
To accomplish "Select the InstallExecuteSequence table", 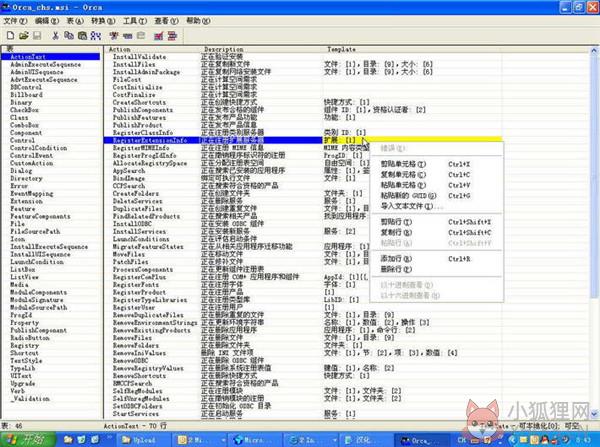I will tap(49, 246).
